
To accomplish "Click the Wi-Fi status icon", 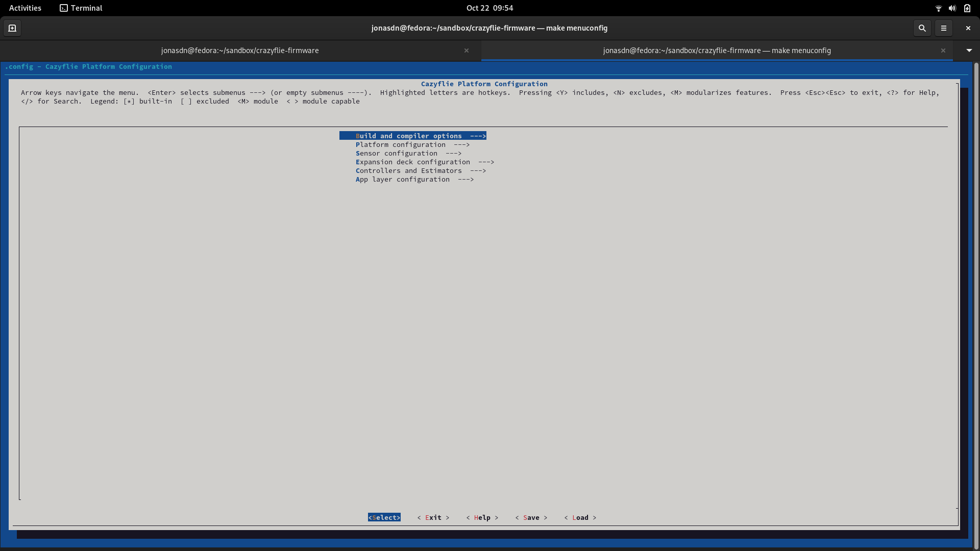I will 938,8.
